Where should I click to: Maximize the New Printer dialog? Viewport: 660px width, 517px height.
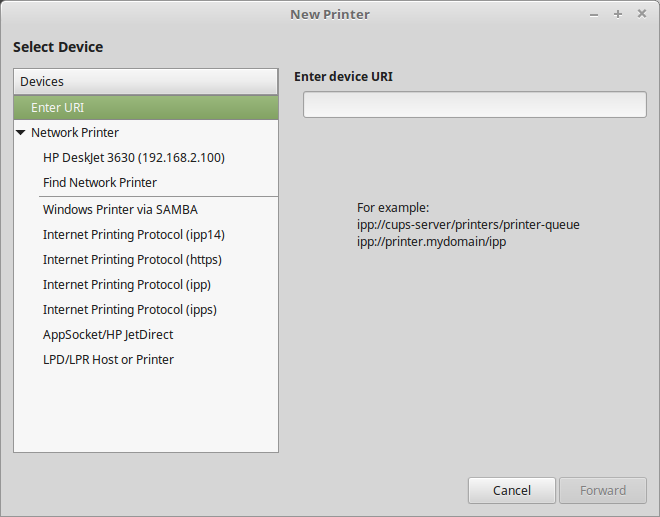(618, 14)
